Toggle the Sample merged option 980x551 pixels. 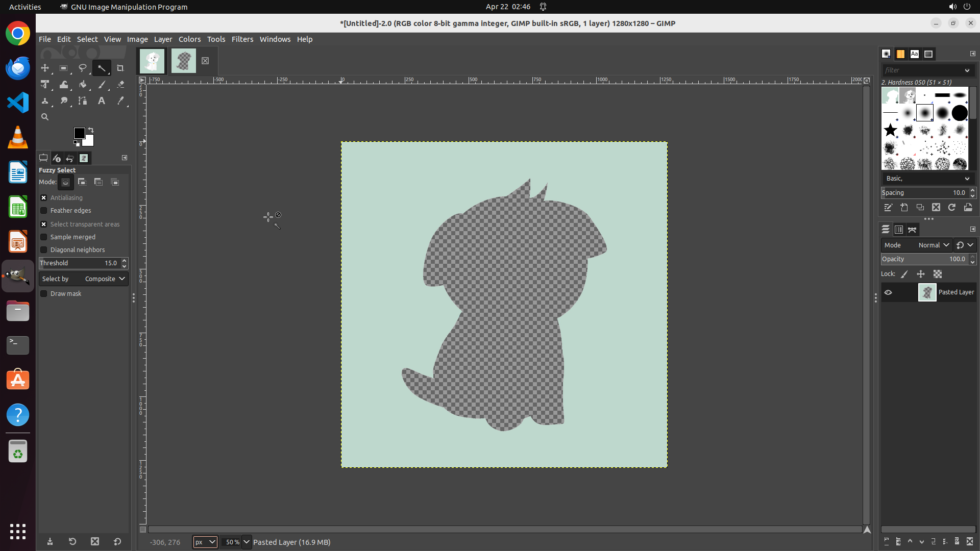44,237
